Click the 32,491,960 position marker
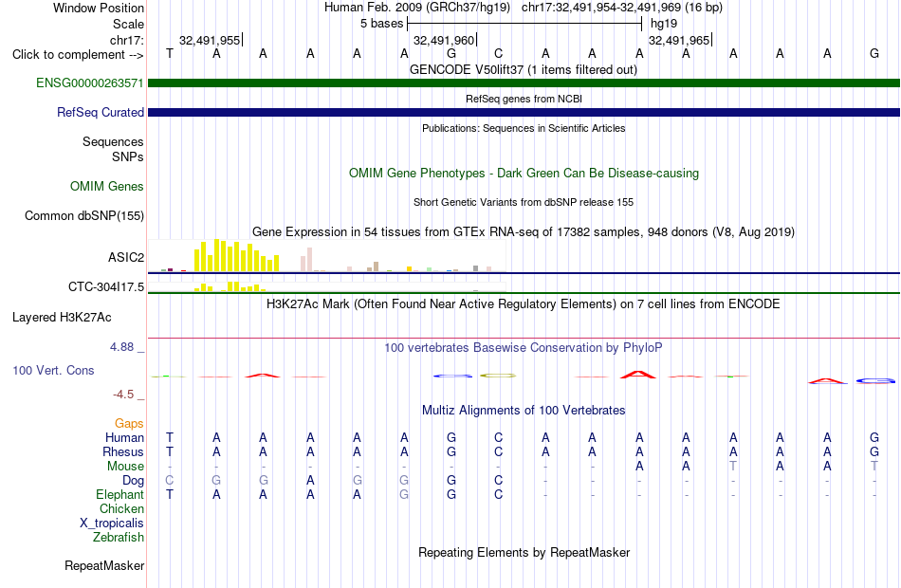Image resolution: width=901 pixels, height=588 pixels. coord(444,40)
